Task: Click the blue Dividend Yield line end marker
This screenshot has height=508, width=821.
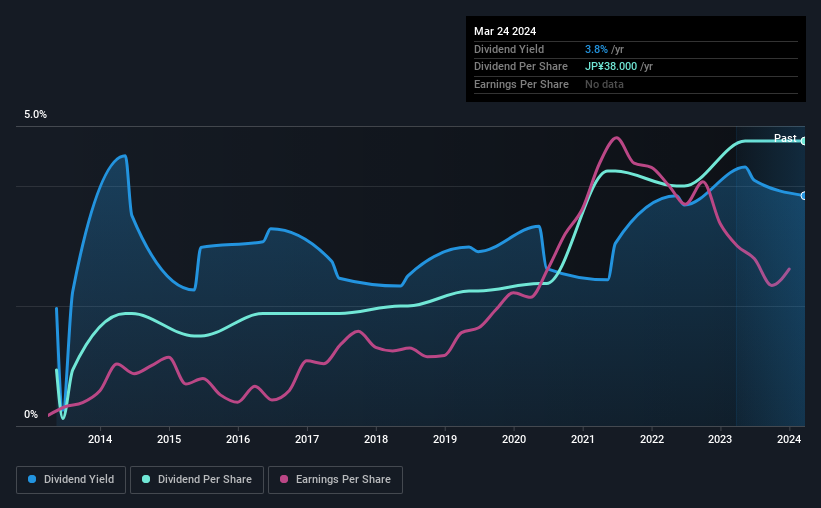Action: 804,195
